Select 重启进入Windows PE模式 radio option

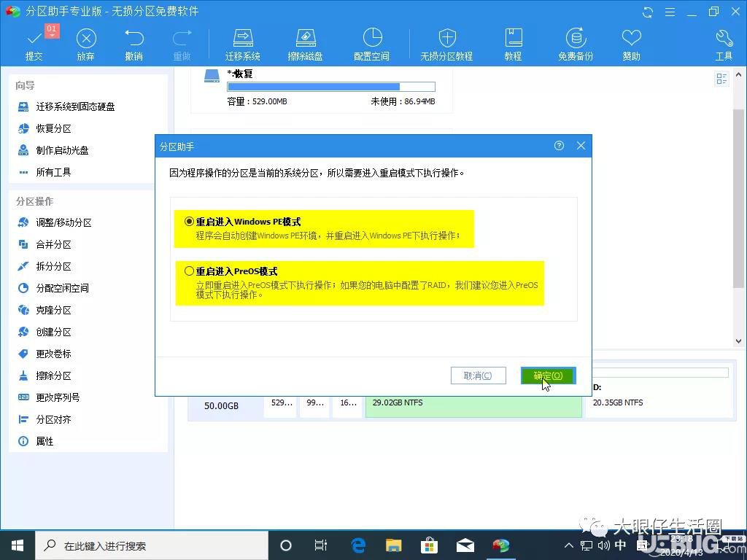[188, 222]
